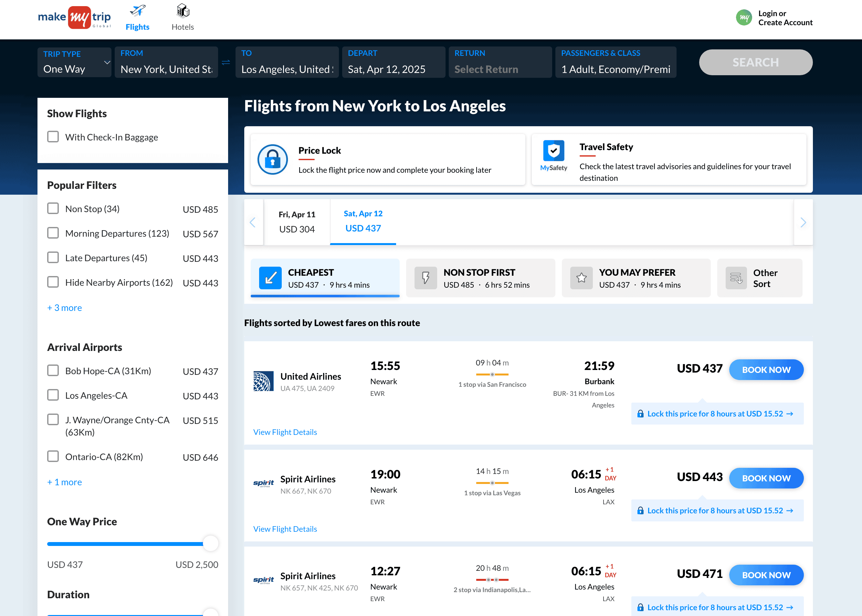This screenshot has height=616, width=862.
Task: Check the Morning Departures (123) filter
Action: pyautogui.click(x=53, y=233)
